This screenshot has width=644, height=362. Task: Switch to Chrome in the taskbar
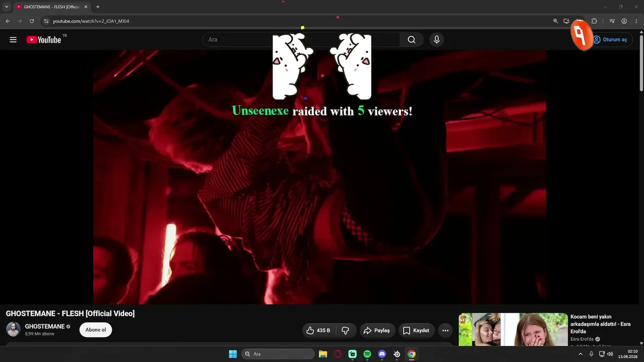point(412,354)
